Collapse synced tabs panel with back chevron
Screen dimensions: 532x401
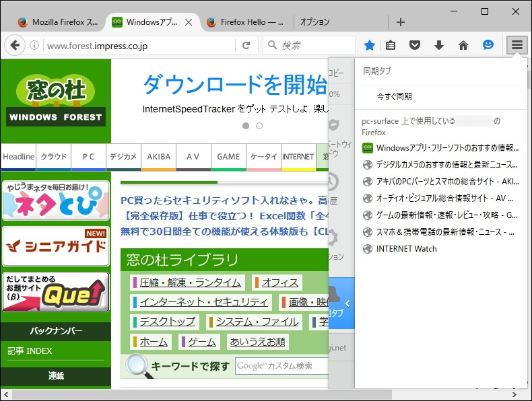coord(347,303)
